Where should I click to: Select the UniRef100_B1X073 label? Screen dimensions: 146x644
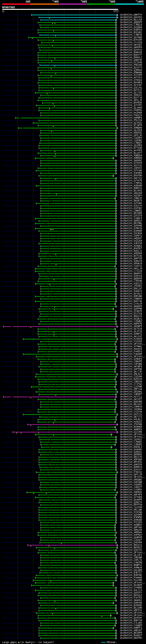coord(131,68)
